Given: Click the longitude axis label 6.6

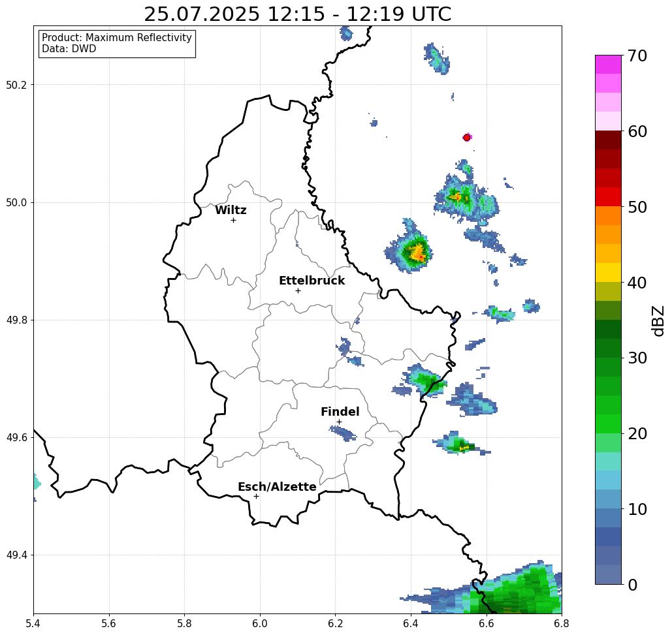Looking at the screenshot, I should tap(486, 623).
